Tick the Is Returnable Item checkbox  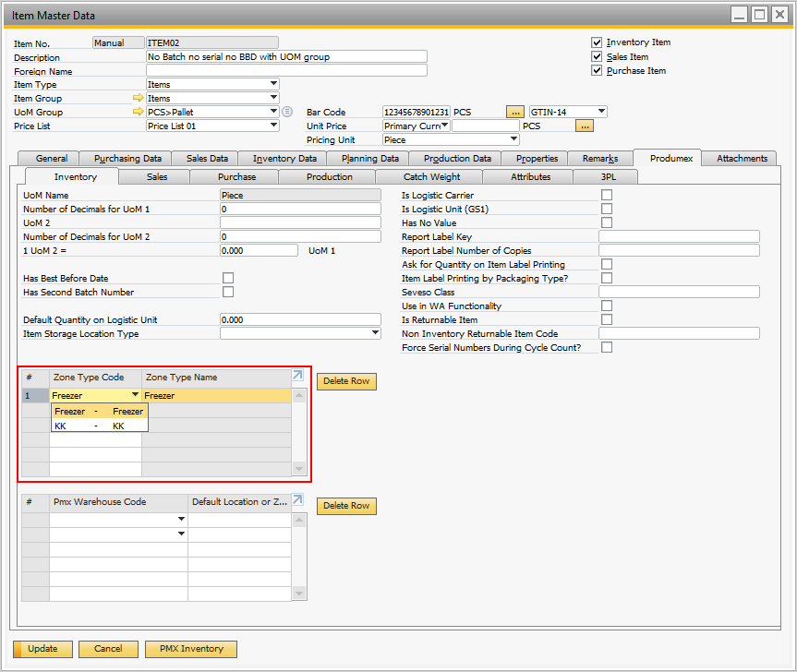pos(607,319)
